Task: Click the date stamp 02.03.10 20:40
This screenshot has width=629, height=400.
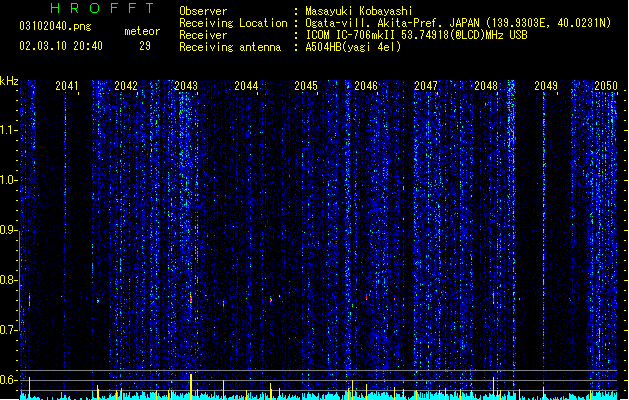Action: 61,46
